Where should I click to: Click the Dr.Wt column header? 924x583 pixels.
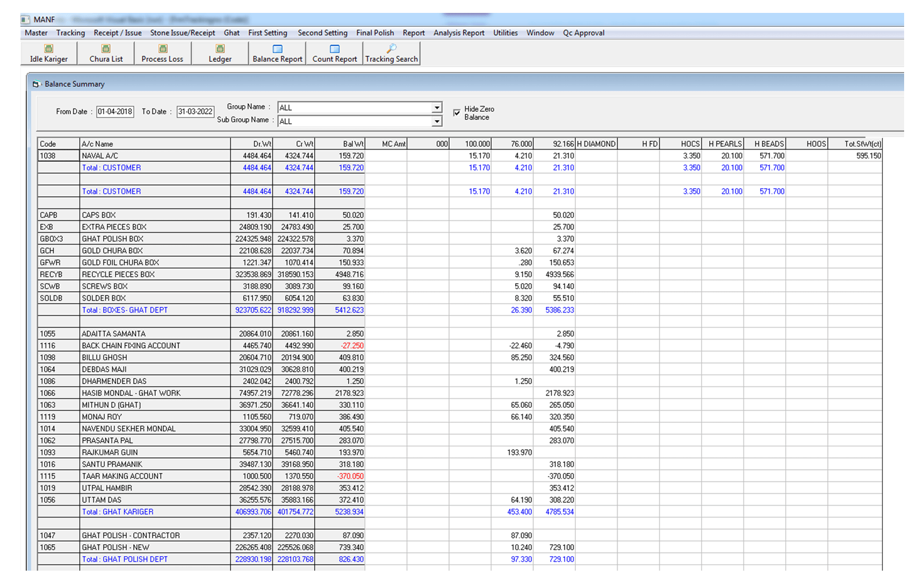click(251, 144)
